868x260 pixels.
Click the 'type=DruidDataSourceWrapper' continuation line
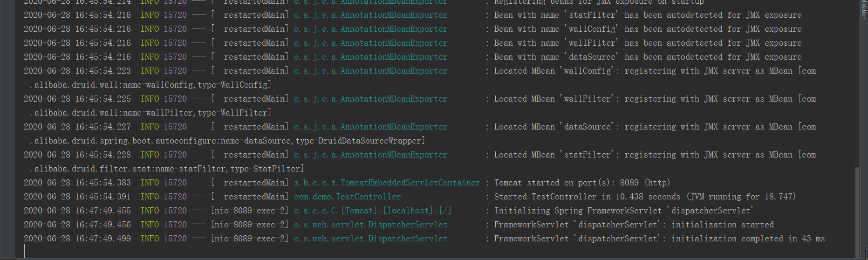click(x=227, y=141)
